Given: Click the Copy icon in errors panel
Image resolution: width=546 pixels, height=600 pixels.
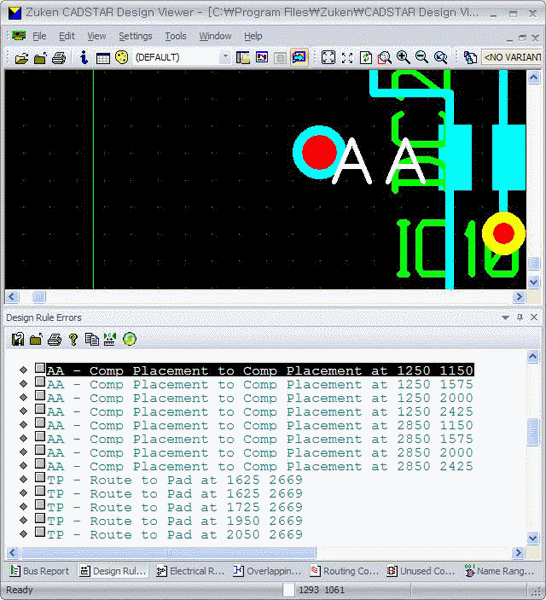Looking at the screenshot, I should click(92, 339).
